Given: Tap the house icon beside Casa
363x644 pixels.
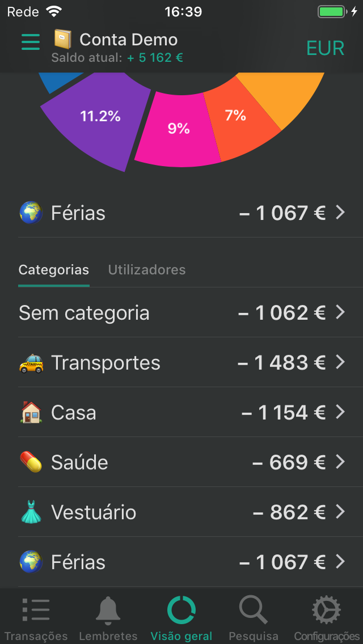Looking at the screenshot, I should pos(31,413).
